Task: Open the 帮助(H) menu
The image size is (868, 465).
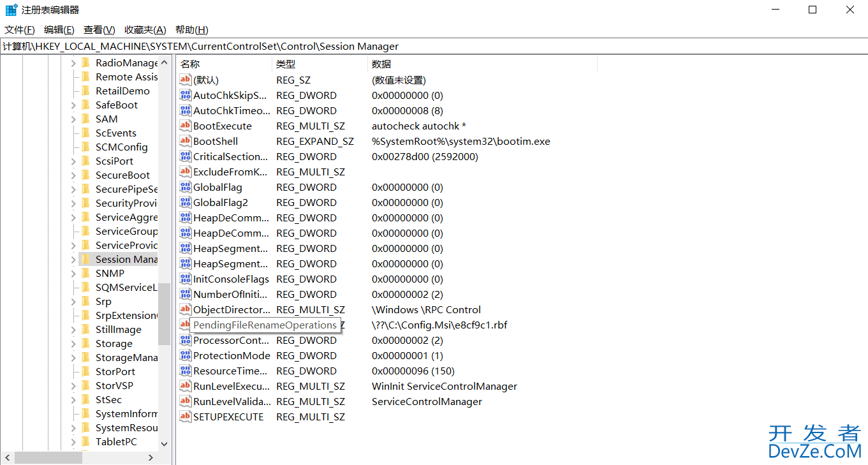Action: coord(192,30)
